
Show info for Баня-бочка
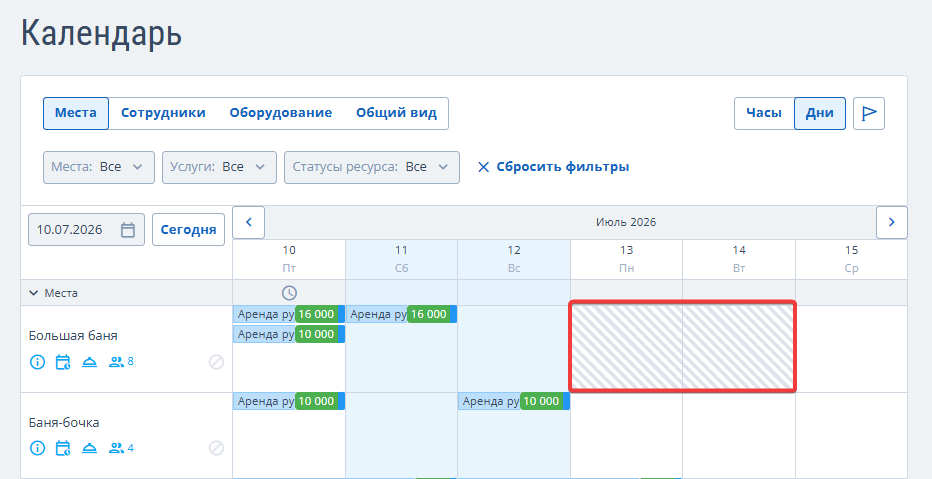pyautogui.click(x=37, y=448)
